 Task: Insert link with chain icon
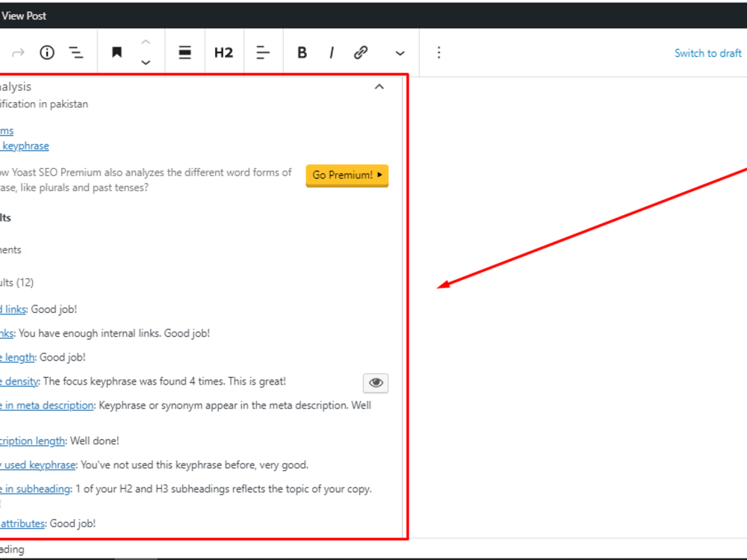coord(361,52)
